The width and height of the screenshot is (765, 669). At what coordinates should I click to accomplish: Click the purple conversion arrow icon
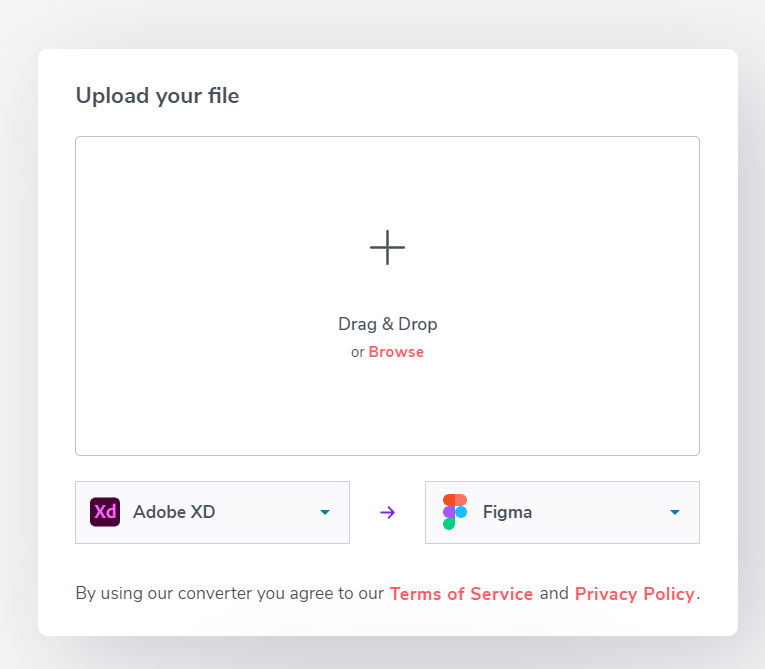[x=388, y=512]
